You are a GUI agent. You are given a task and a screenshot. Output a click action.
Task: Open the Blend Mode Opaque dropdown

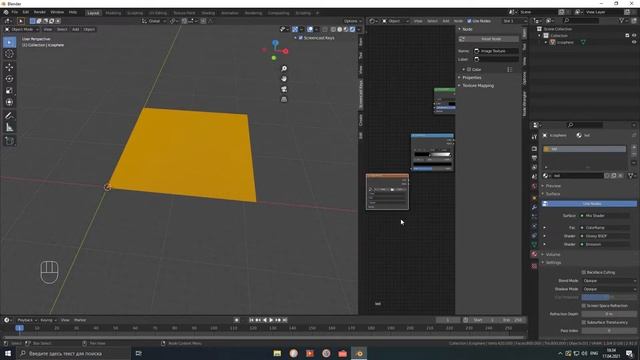(609, 281)
